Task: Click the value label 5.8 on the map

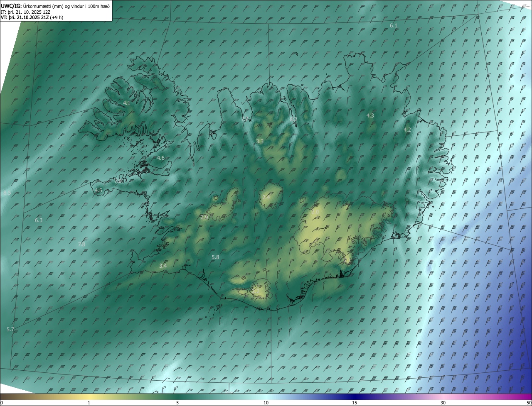Action: click(x=215, y=257)
